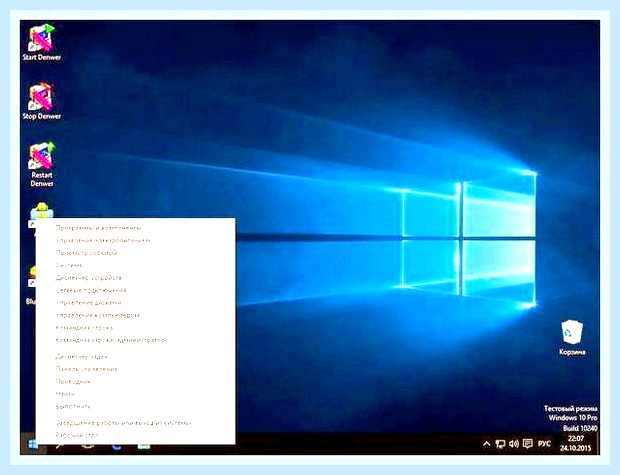Open the Restart Denwer desktop shortcut

[42, 165]
